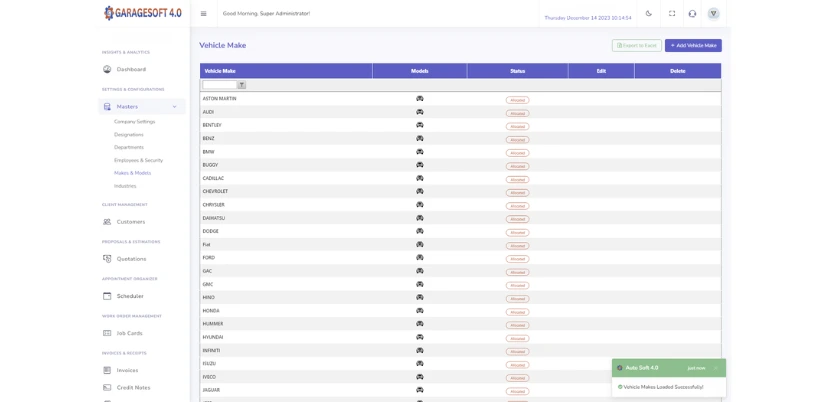Click the Dashboard sidebar icon
826x402 pixels.
coord(107,70)
